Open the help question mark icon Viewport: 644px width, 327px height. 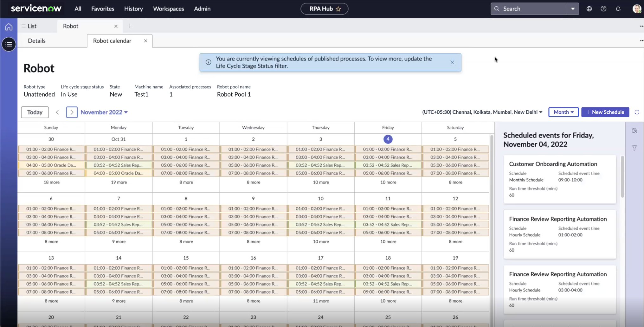tap(603, 9)
